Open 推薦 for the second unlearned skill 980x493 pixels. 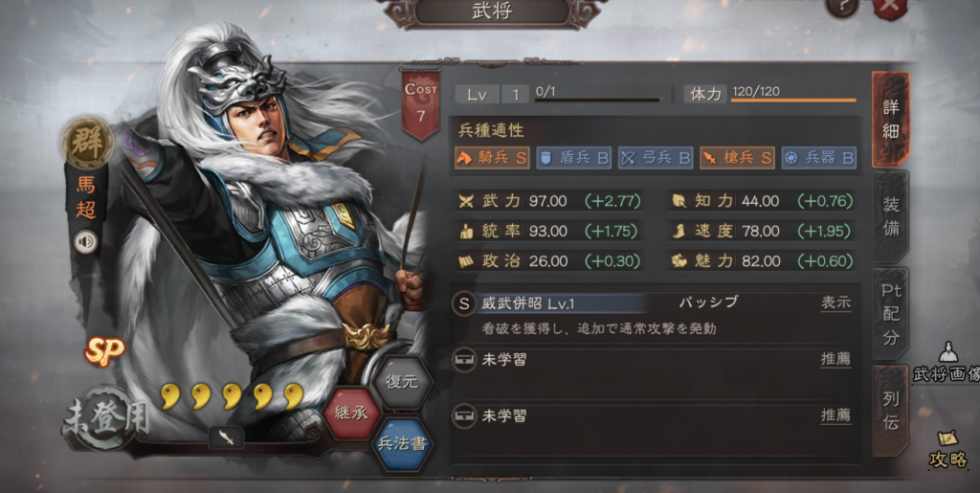coord(835,415)
